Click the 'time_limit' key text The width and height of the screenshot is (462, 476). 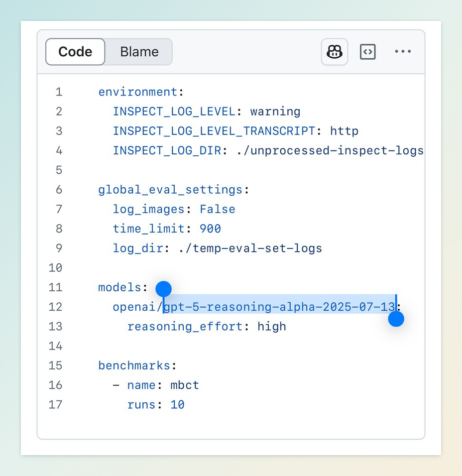(x=149, y=229)
